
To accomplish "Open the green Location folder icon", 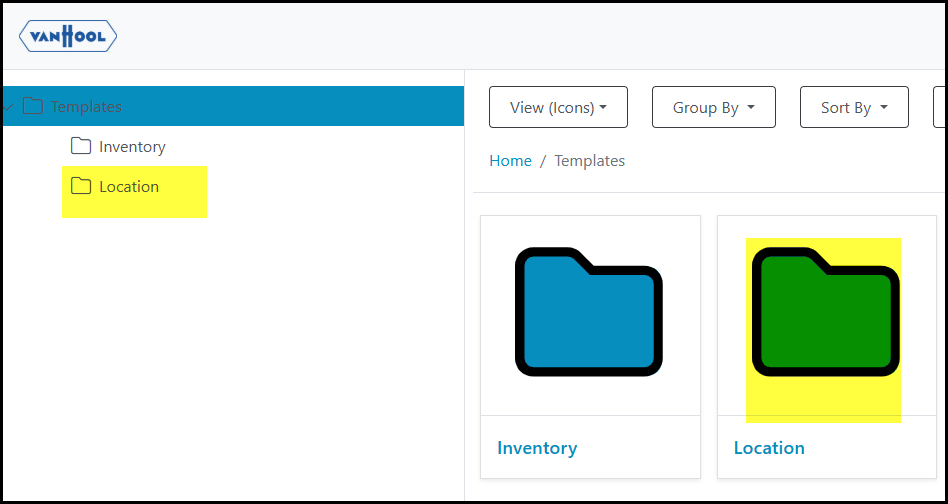I will pyautogui.click(x=825, y=311).
